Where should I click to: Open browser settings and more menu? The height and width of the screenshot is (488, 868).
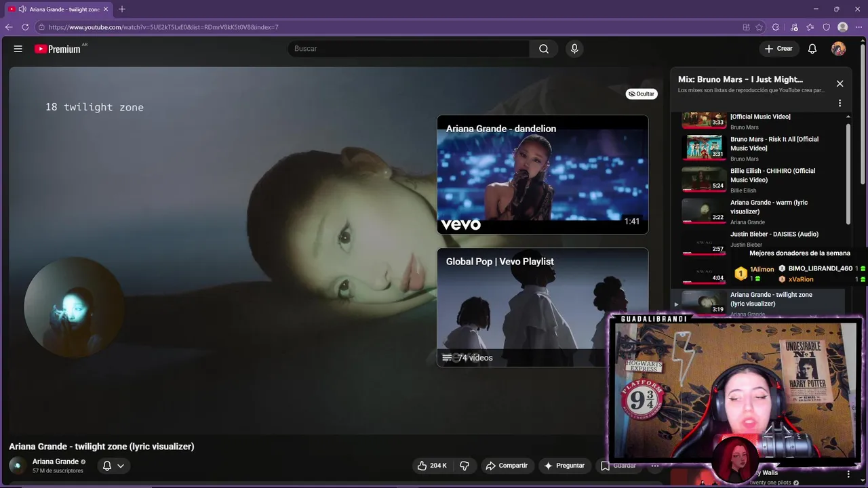pyautogui.click(x=859, y=27)
